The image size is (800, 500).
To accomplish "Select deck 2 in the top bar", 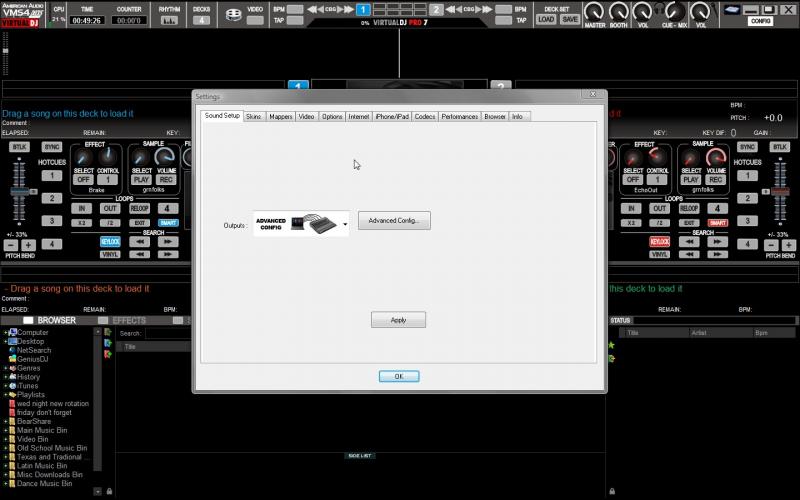I will [x=436, y=10].
